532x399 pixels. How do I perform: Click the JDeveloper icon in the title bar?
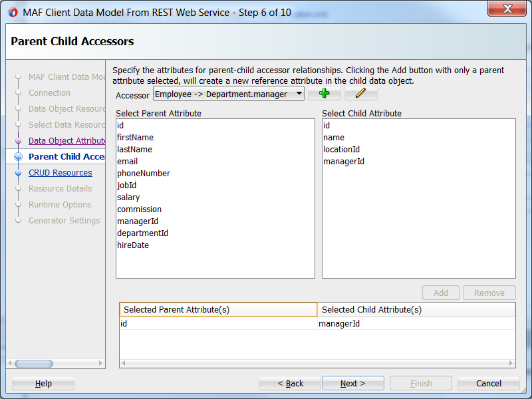13,13
